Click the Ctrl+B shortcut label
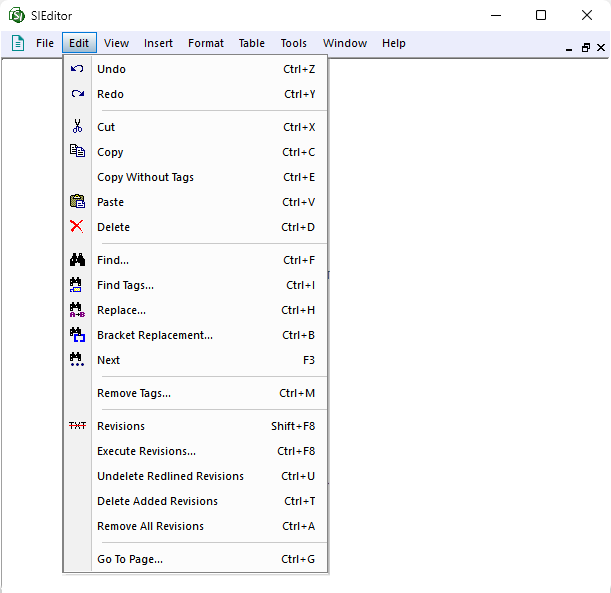 coord(298,335)
